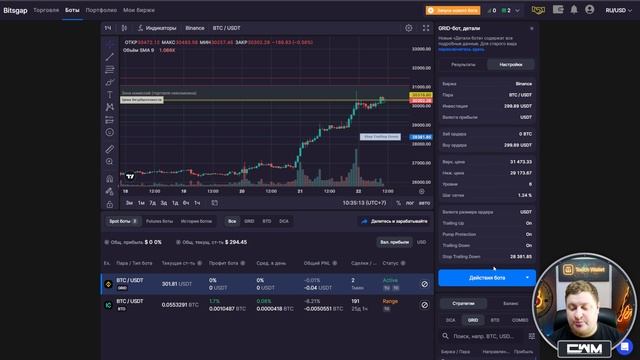This screenshot has width=640, height=360.
Task: Switch to the История ботов tab
Action: point(196,221)
